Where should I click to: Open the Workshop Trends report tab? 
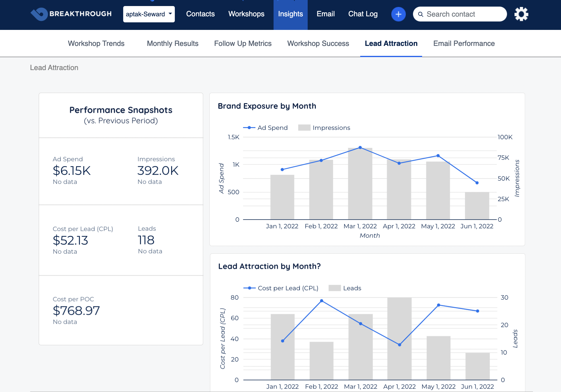coord(96,43)
